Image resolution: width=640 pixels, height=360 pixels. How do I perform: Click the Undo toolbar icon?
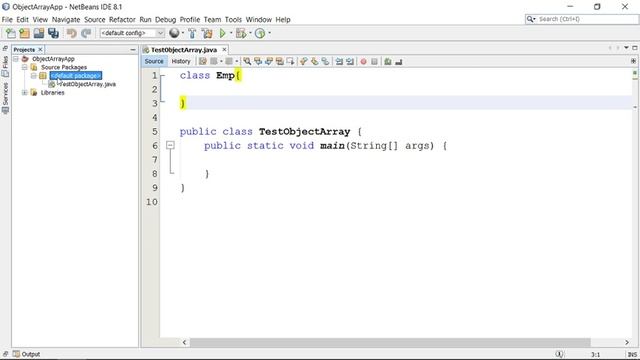point(71,33)
